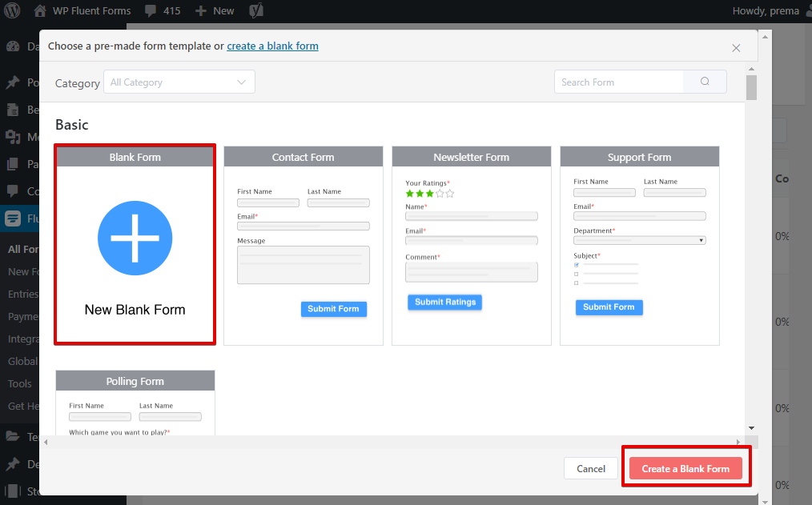Open All Forms in sidebar menu
The image size is (812, 505).
(23, 250)
